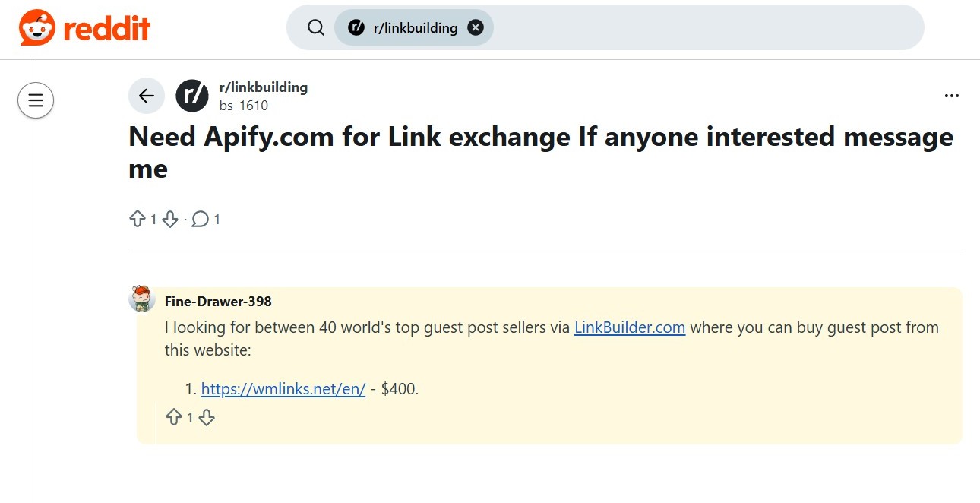Open the wmlinks.net/en/ hyperlink

(283, 388)
